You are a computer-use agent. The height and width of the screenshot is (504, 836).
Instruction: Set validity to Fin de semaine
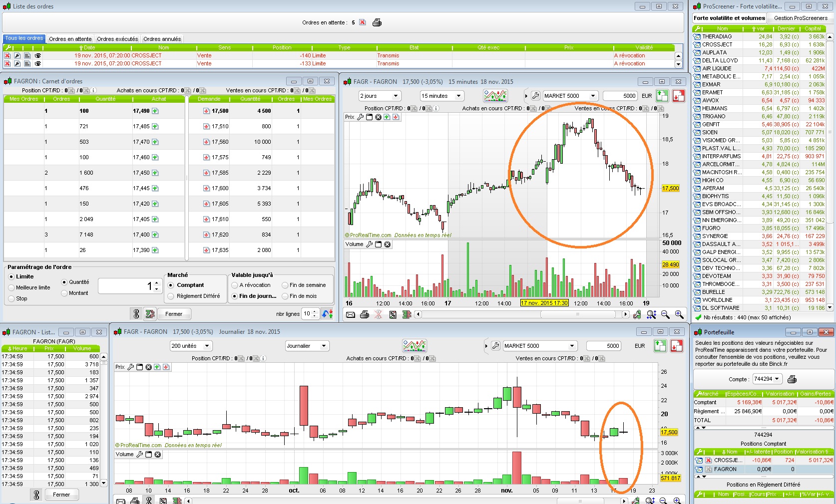pyautogui.click(x=285, y=285)
